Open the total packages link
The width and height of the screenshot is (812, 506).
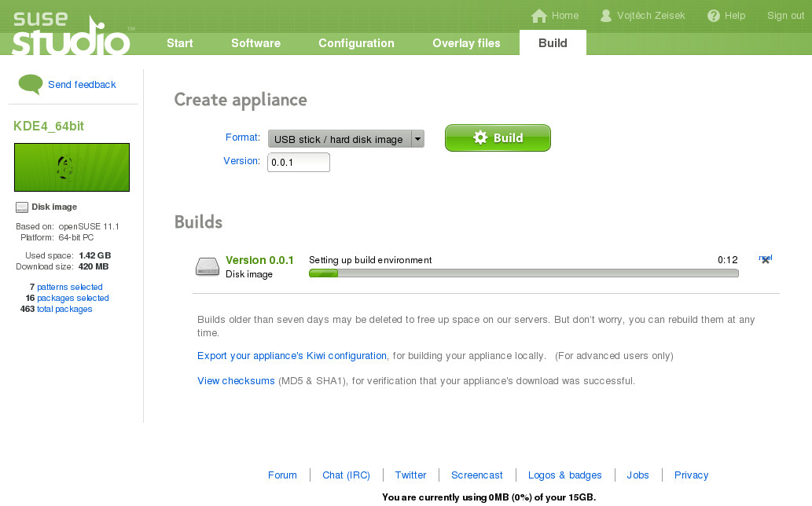click(64, 309)
